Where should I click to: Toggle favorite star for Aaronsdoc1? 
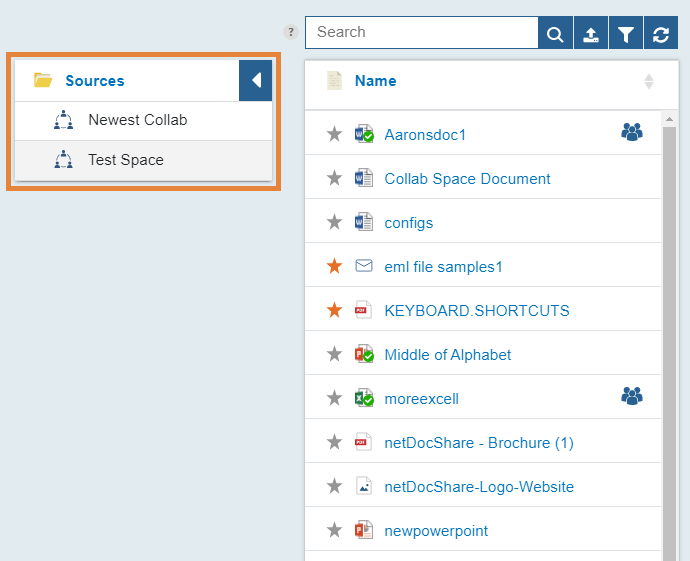coord(334,134)
